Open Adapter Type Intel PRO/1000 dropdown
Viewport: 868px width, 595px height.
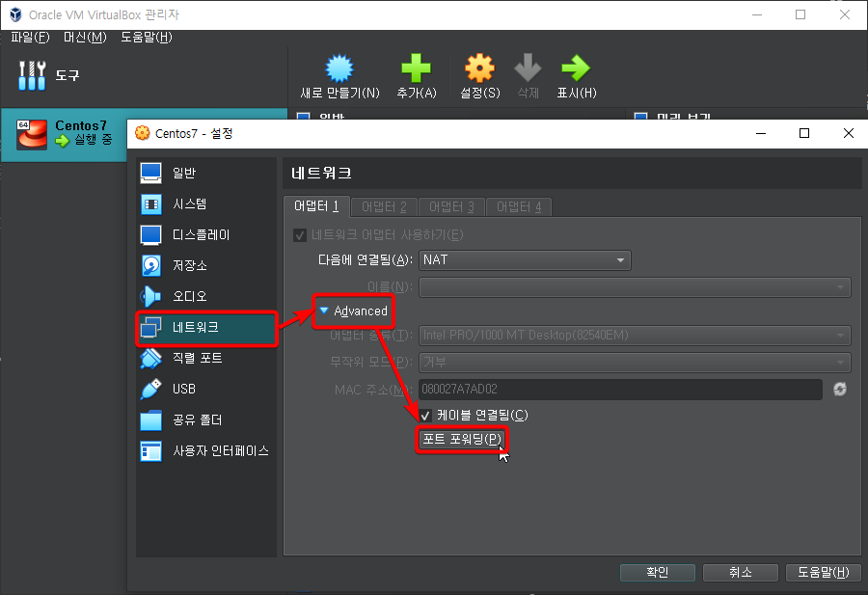[635, 336]
